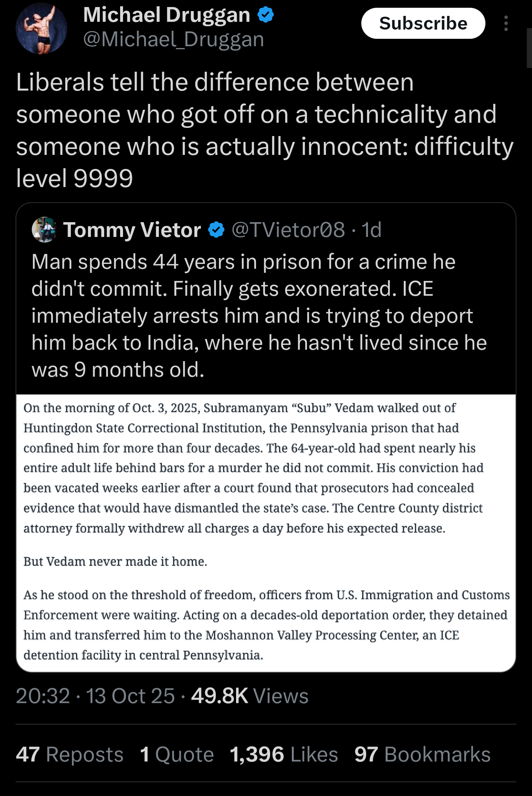Click the 97 Bookmarks count
The width and height of the screenshot is (532, 796).
(422, 754)
